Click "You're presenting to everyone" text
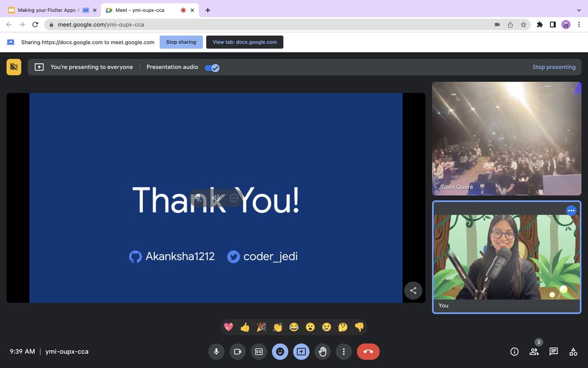588x368 pixels. 92,67
